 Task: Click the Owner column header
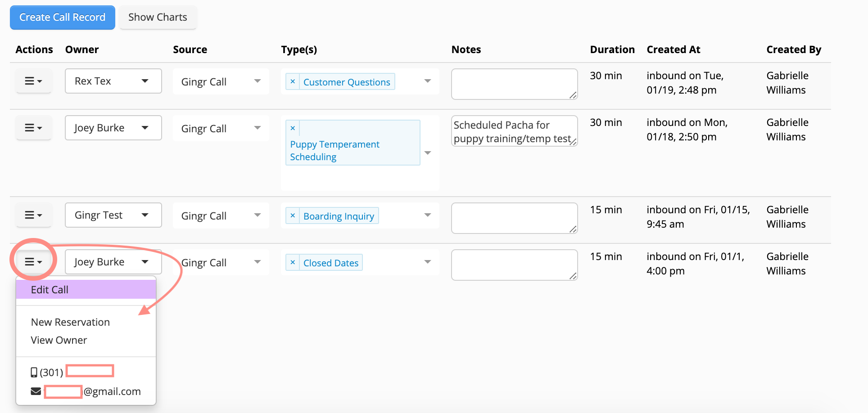point(82,49)
